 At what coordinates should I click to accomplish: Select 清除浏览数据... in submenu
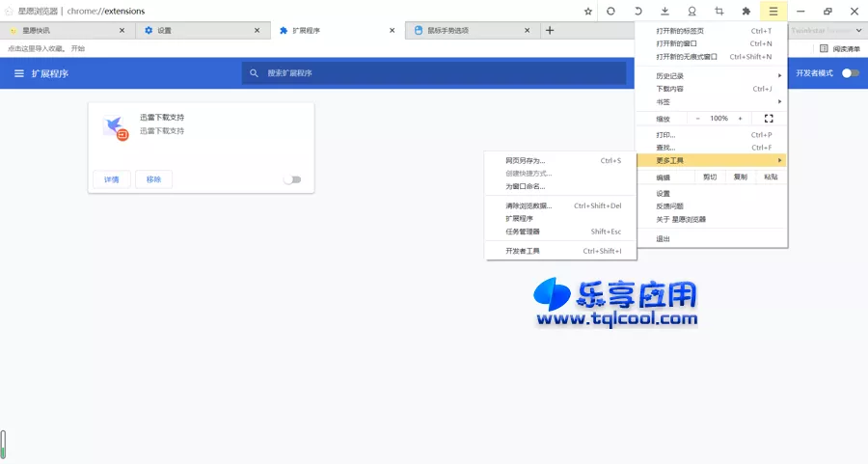coord(560,206)
